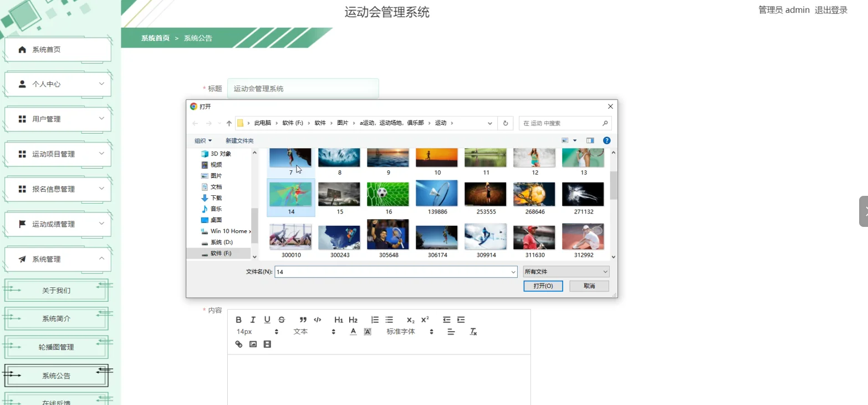
Task: Toggle bold formatting in the editor
Action: point(238,320)
